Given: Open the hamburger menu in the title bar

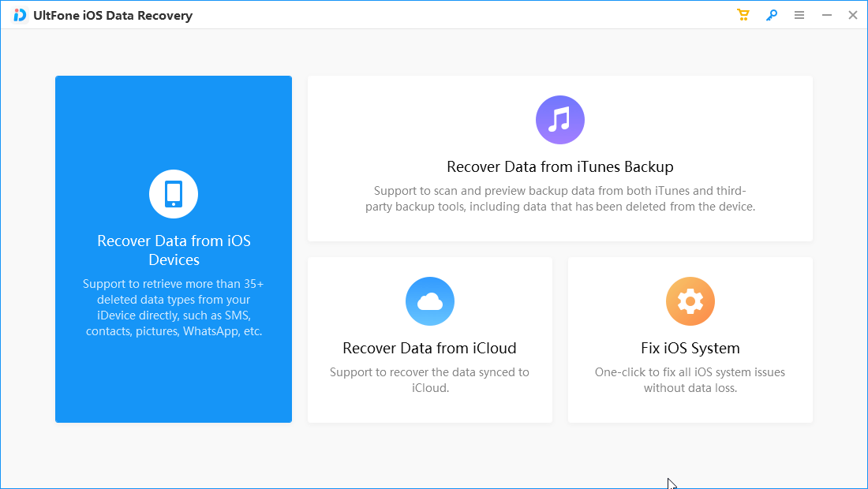Looking at the screenshot, I should [799, 14].
